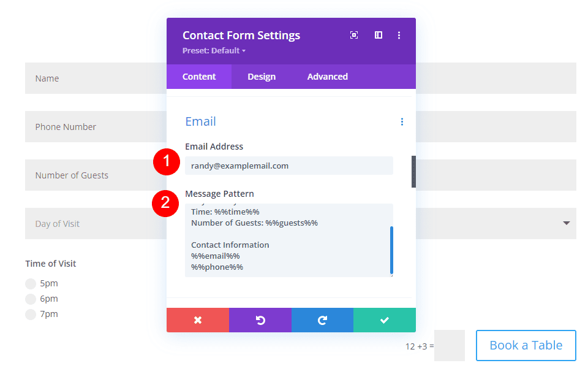Screen dimensions: 588x382
Task: Click the Book a Table button
Action: pos(526,345)
